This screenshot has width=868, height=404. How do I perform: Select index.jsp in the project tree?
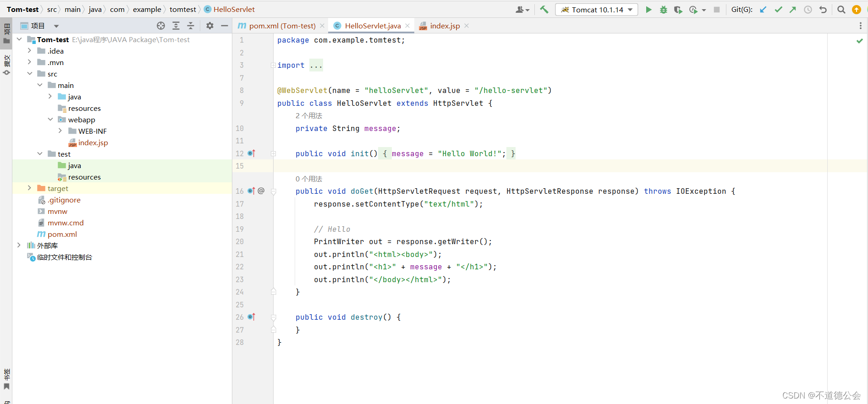[93, 142]
